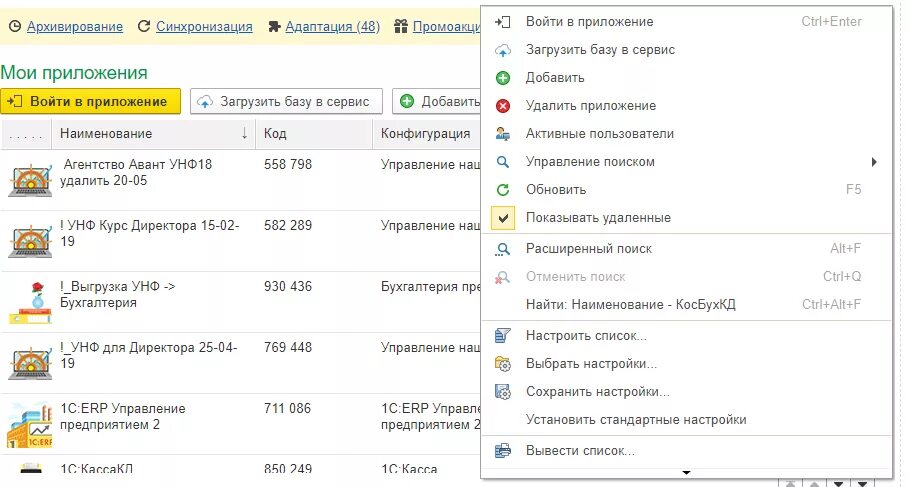
Task: Choose Установить стандартные настройки in the menu
Action: (687, 419)
